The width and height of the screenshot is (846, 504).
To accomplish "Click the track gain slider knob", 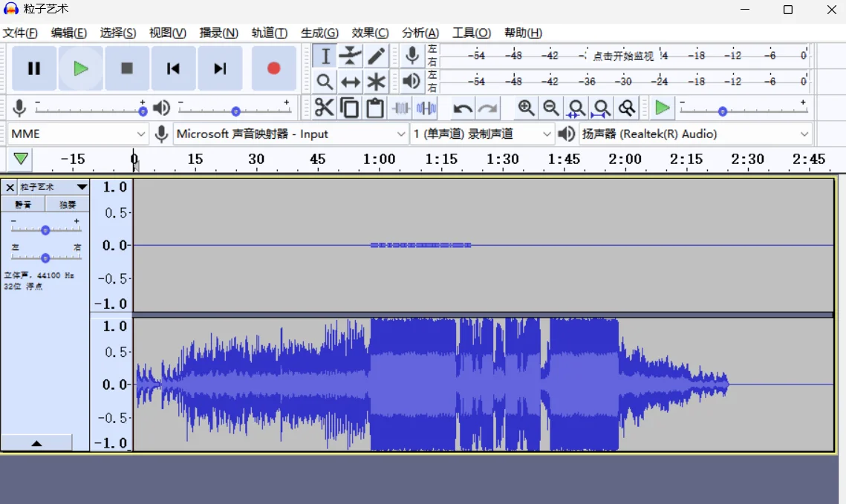I will click(x=45, y=230).
